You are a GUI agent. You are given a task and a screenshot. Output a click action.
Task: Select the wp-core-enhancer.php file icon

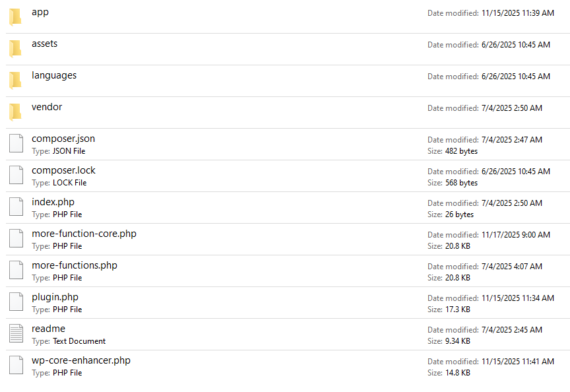click(x=16, y=366)
